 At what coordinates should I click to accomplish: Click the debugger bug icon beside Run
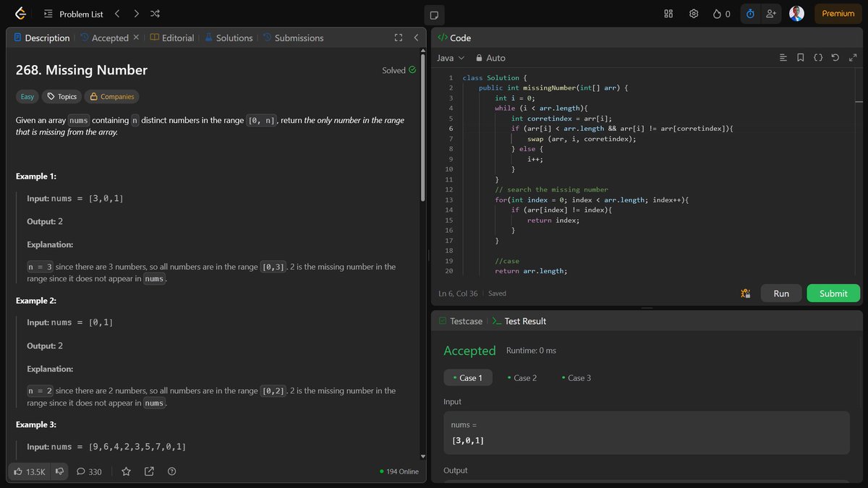[746, 294]
